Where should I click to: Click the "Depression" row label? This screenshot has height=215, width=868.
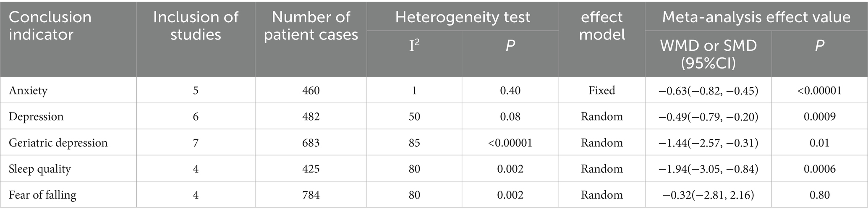(36, 116)
